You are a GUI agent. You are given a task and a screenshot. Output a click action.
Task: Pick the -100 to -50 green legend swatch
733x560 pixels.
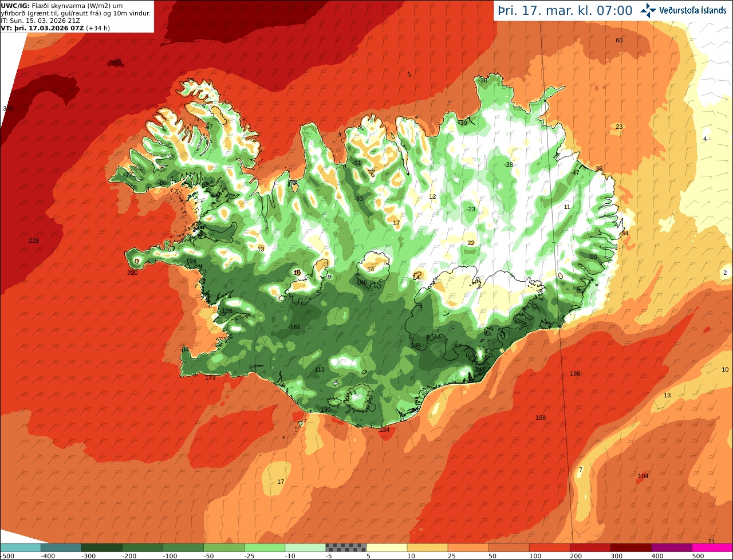point(183,547)
